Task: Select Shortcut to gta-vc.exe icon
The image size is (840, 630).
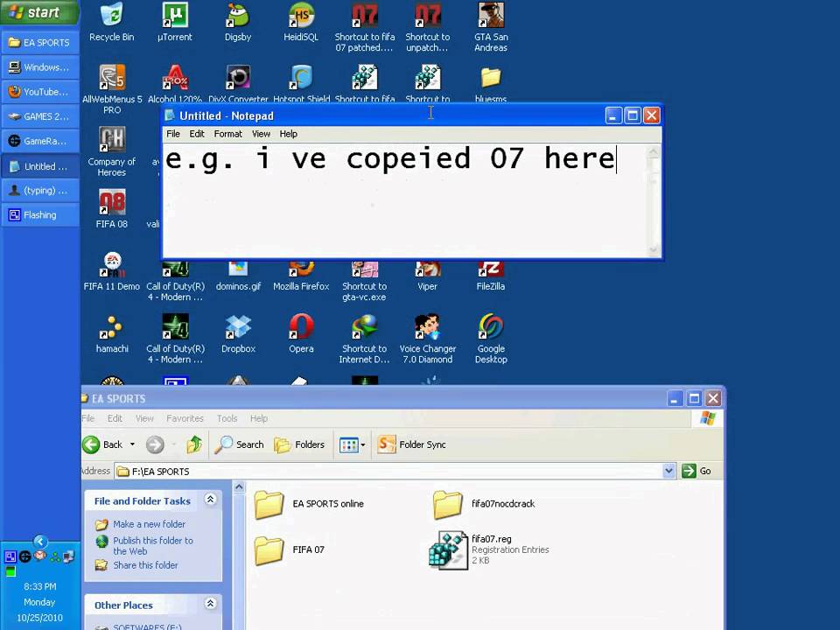Action: pyautogui.click(x=364, y=281)
